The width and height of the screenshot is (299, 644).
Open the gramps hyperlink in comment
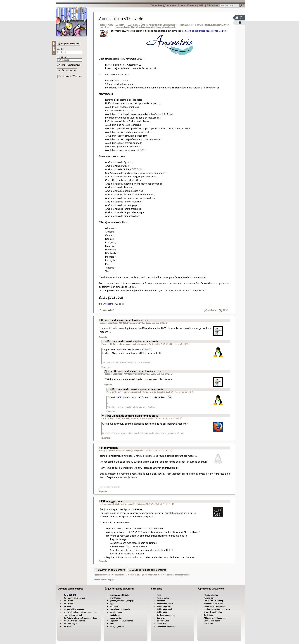click(x=179, y=513)
